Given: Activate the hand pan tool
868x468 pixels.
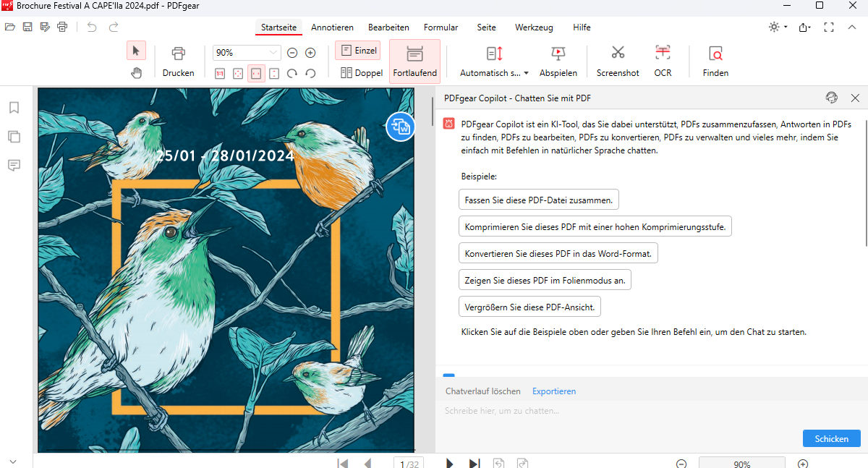Looking at the screenshot, I should pyautogui.click(x=136, y=72).
